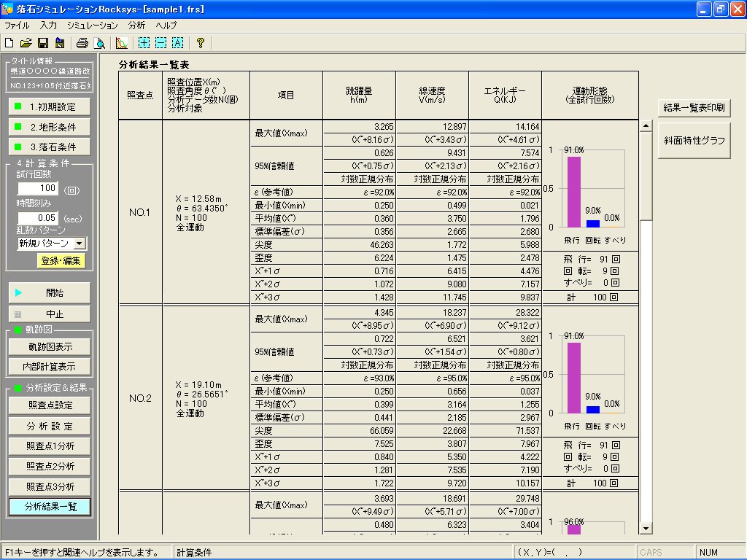Open step 1.初期設定
Screen dimensions: 747x560
tap(50, 106)
